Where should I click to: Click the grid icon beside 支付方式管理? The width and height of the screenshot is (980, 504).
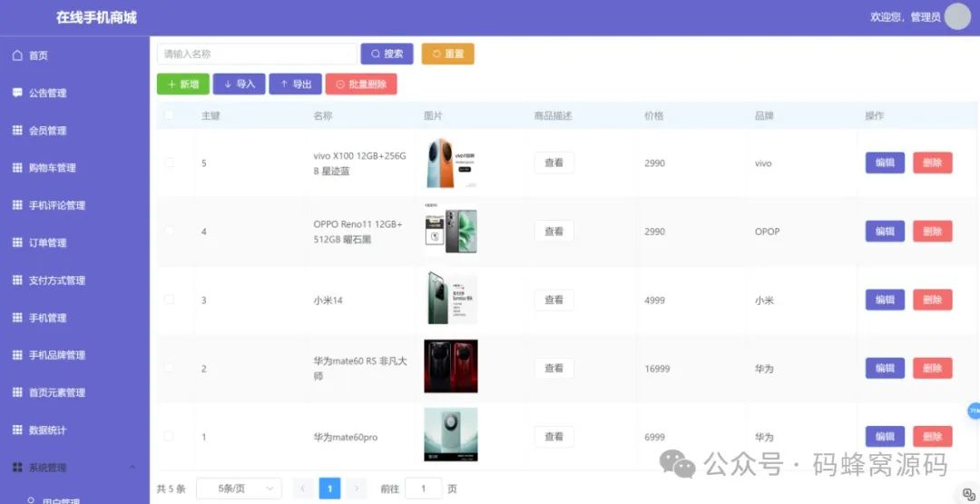click(x=17, y=280)
